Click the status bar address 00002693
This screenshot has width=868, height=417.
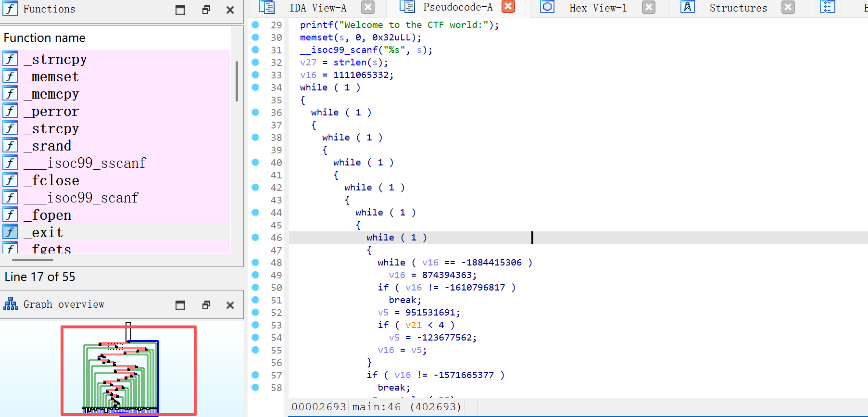pyautogui.click(x=319, y=407)
